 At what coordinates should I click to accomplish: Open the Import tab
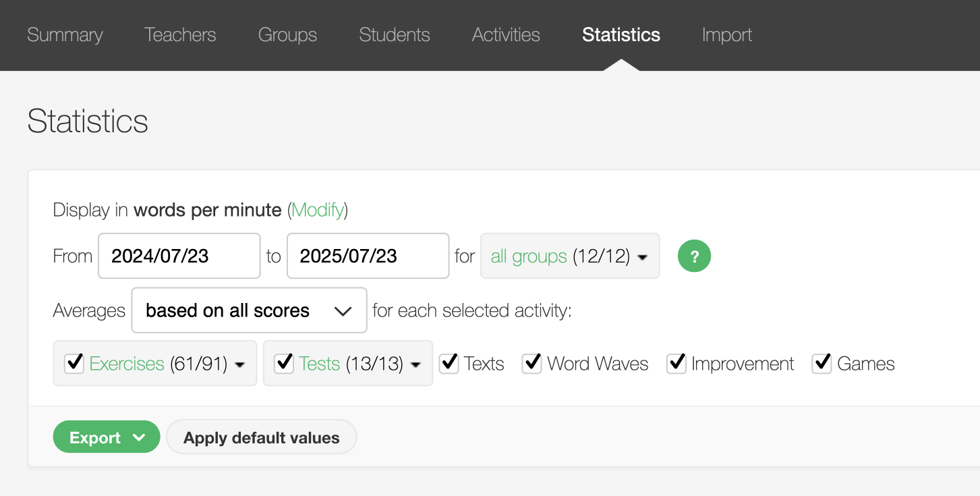click(726, 35)
